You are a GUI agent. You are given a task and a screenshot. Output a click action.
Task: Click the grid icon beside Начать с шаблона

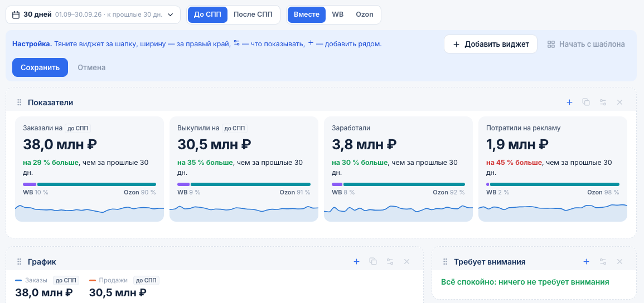551,45
